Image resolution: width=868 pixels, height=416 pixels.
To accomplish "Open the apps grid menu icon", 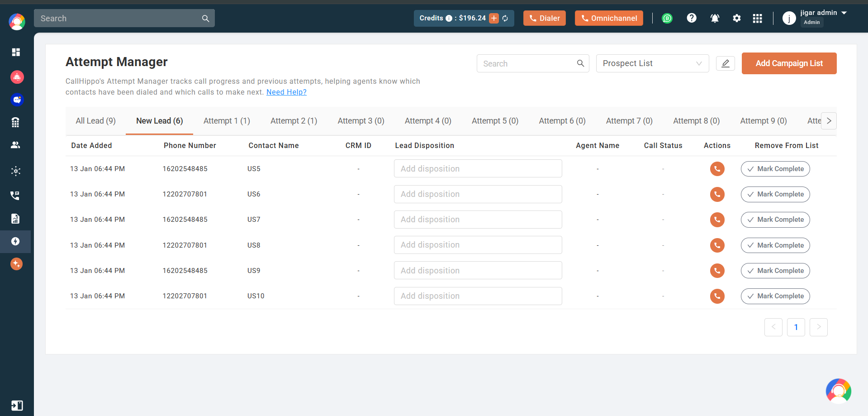I will [x=758, y=18].
